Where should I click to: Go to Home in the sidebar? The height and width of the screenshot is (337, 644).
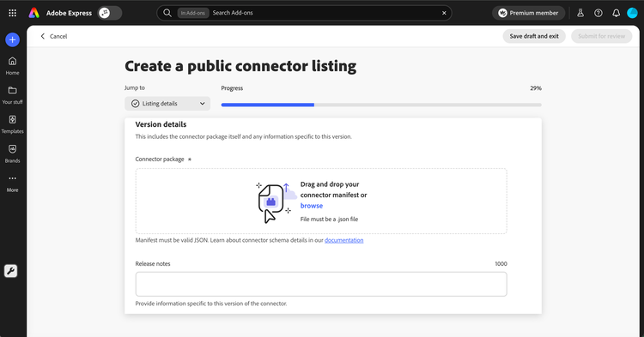12,66
